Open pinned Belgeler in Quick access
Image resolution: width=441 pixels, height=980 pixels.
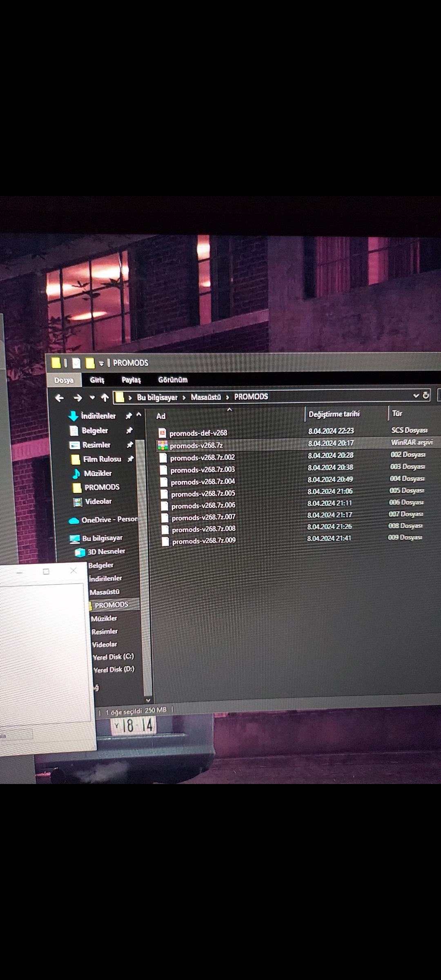(x=95, y=430)
